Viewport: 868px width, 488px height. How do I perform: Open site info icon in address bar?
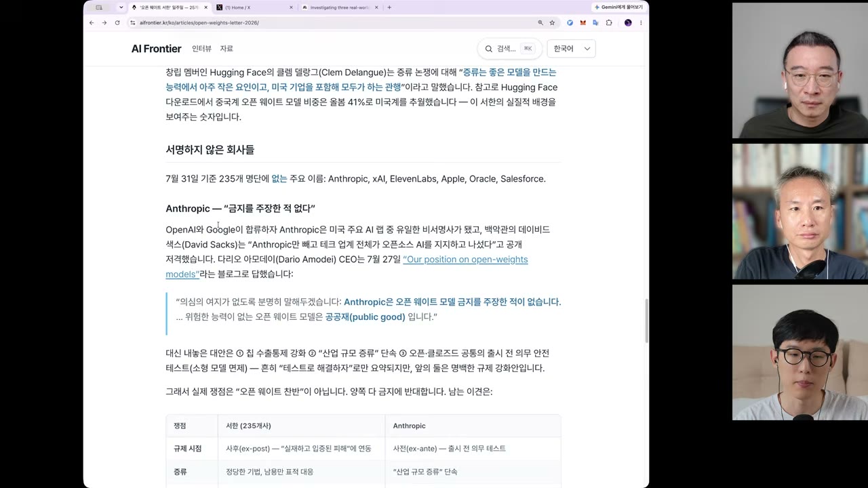(133, 22)
